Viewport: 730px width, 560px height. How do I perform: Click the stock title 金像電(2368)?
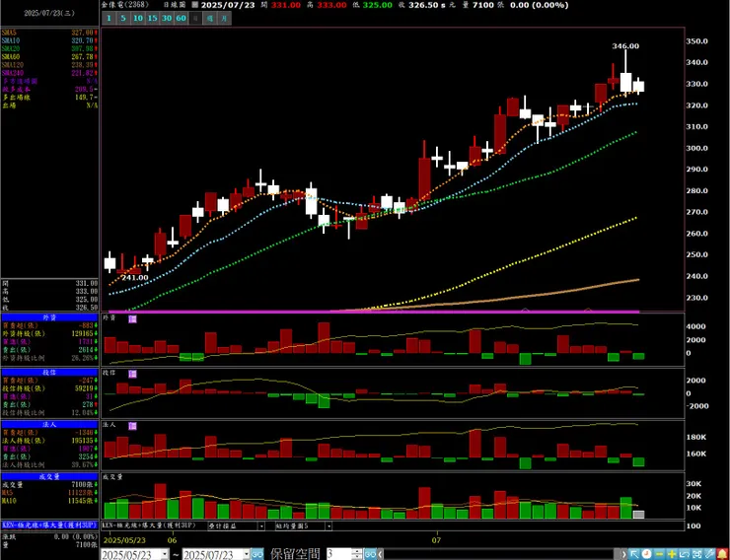125,5
